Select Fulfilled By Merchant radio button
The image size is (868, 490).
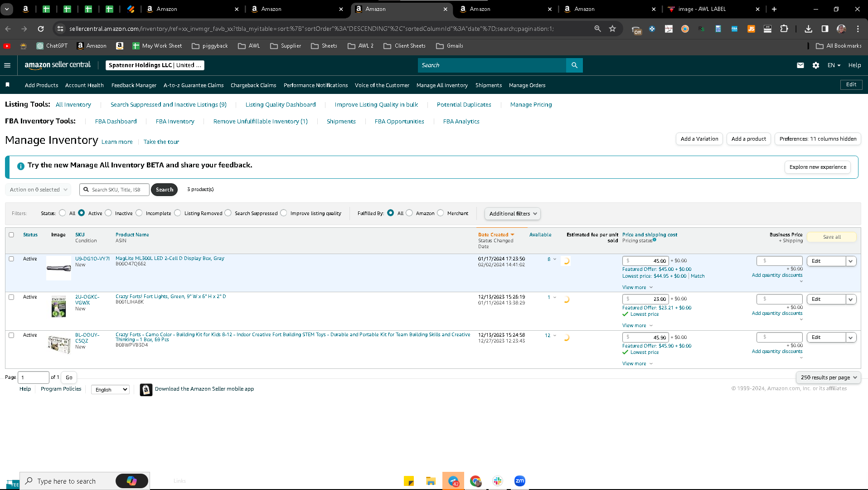click(x=441, y=213)
